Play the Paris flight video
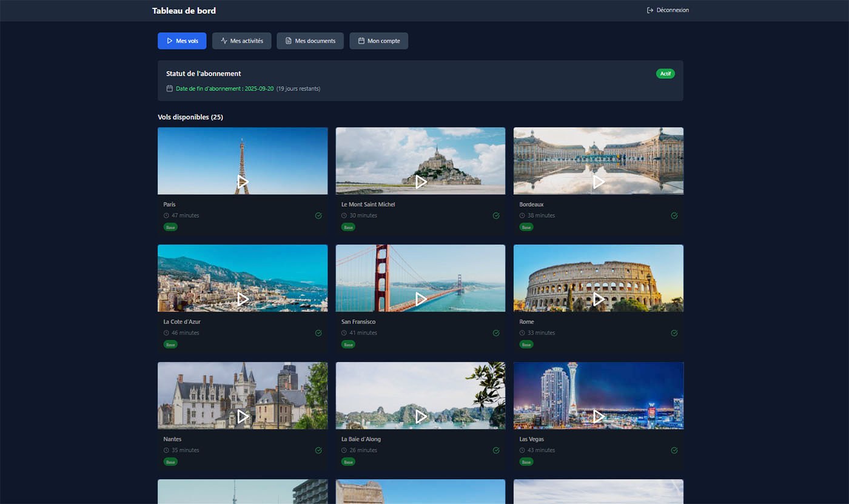The width and height of the screenshot is (849, 504). click(x=243, y=181)
